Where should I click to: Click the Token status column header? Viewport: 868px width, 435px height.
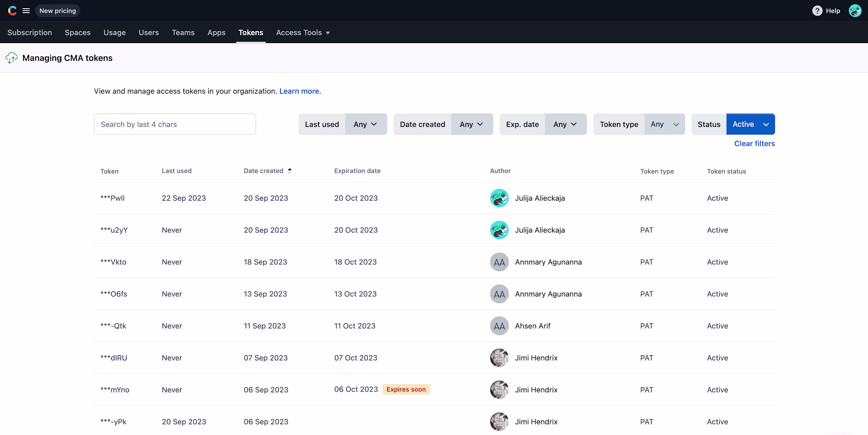click(x=726, y=171)
